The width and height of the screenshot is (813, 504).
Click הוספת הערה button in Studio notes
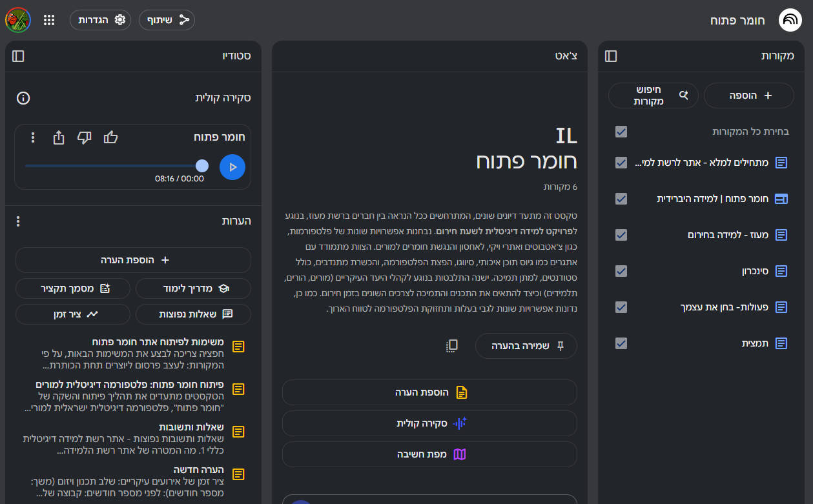(x=133, y=260)
